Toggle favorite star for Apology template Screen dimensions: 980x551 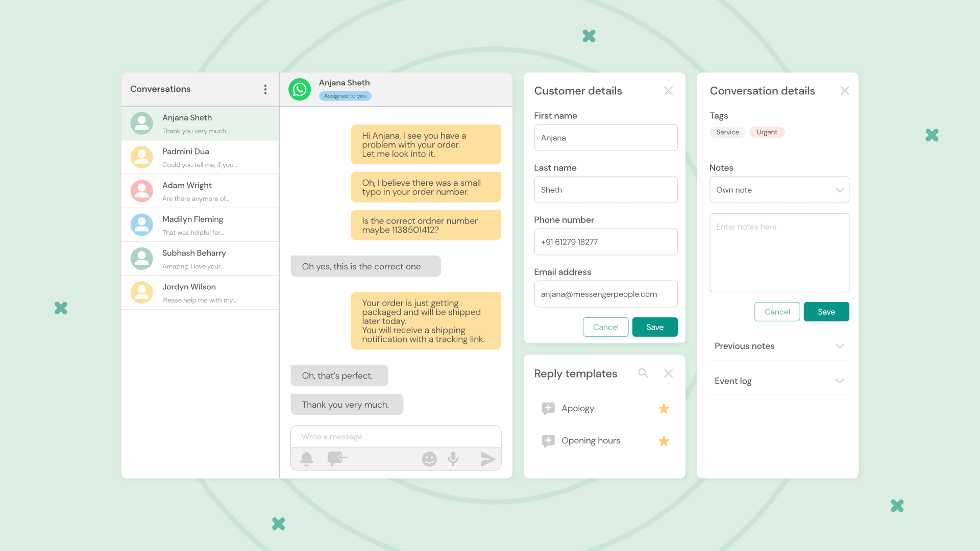point(664,409)
